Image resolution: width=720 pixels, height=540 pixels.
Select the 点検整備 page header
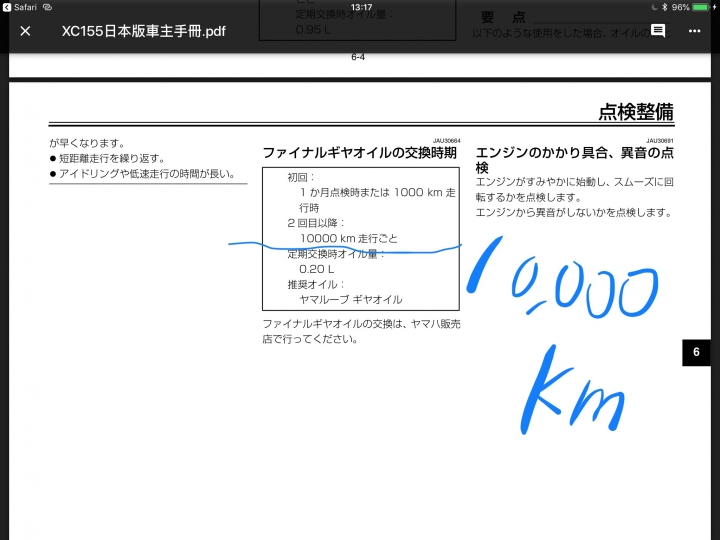pos(636,112)
